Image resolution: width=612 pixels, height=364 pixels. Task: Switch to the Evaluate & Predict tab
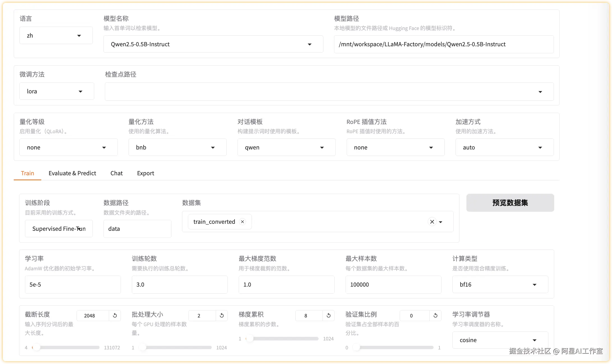[72, 173]
